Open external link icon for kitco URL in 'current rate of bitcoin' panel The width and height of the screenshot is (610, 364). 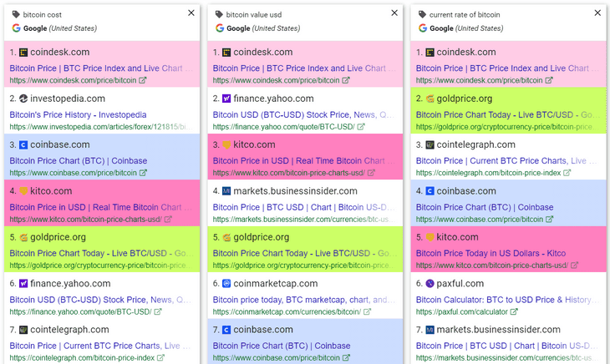[574, 265]
